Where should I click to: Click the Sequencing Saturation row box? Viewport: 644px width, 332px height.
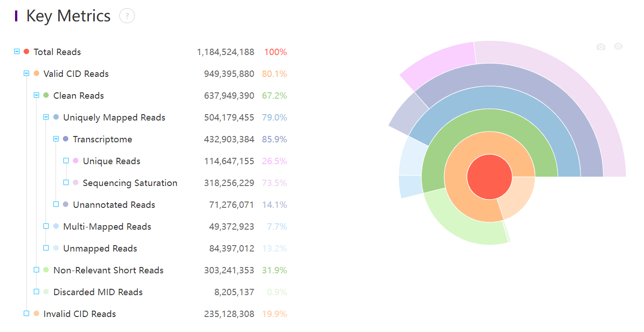click(x=66, y=182)
